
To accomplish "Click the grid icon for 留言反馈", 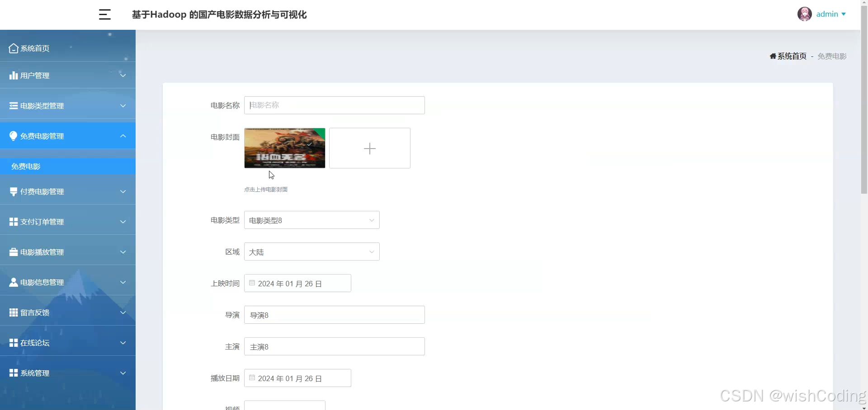I will coord(13,312).
